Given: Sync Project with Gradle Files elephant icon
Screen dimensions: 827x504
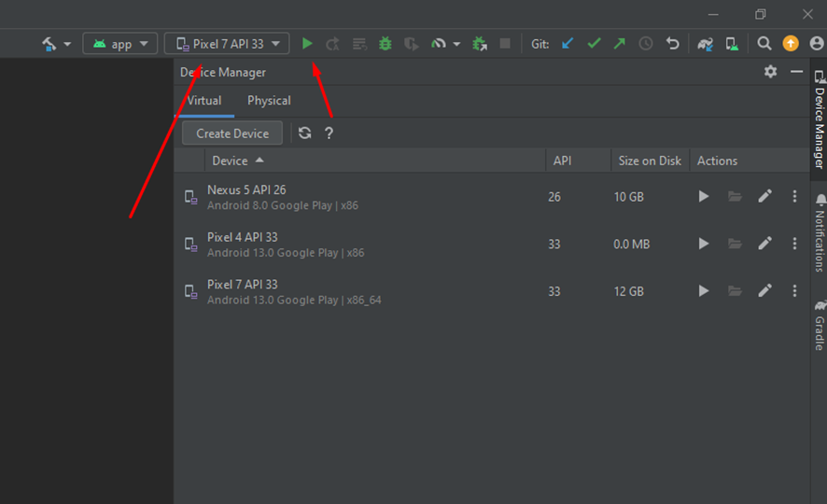Looking at the screenshot, I should coord(705,44).
